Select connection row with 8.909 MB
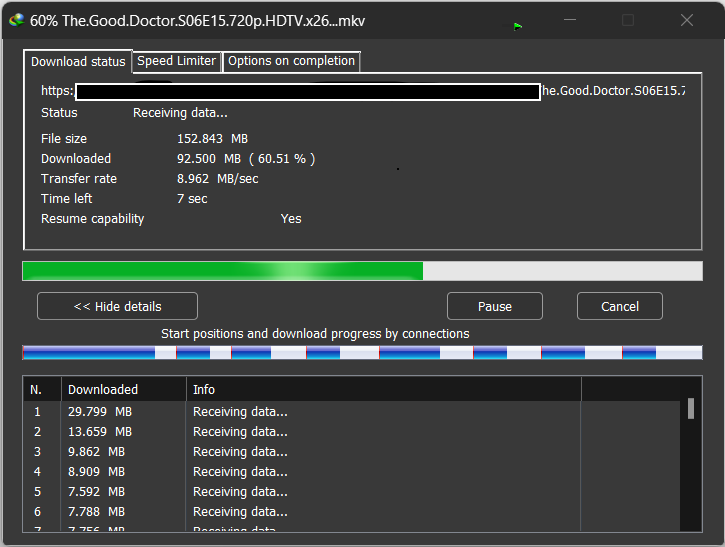 click(352, 472)
